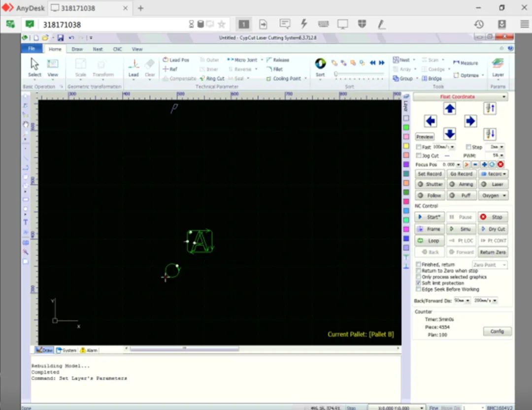
Task: Click red stop icon beside Focus Pos
Action: [x=500, y=164]
